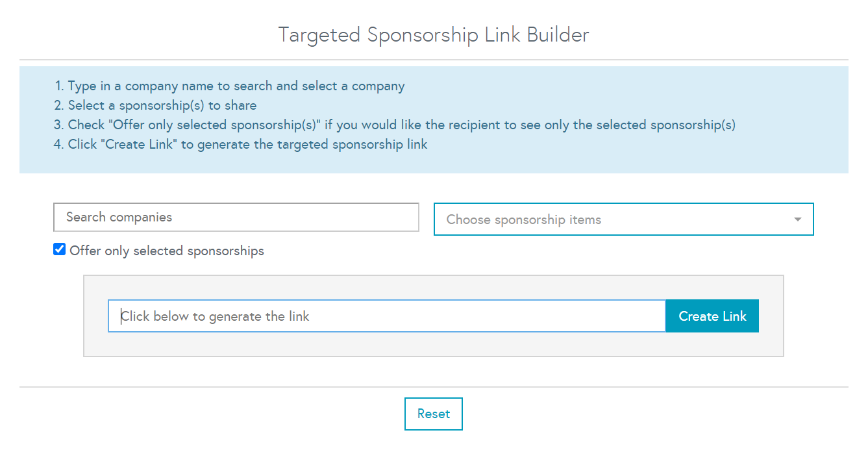Image resolution: width=868 pixels, height=450 pixels.
Task: Open the Choose sponsorship items dropdown
Action: (610, 219)
